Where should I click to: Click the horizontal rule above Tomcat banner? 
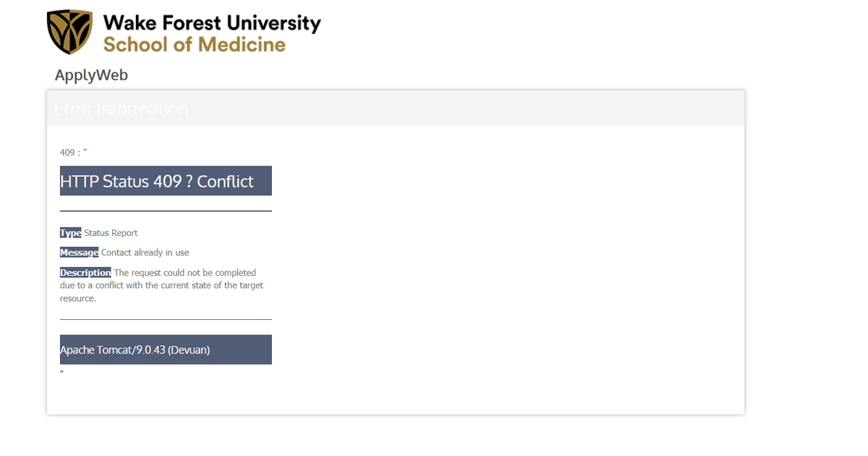pos(166,319)
